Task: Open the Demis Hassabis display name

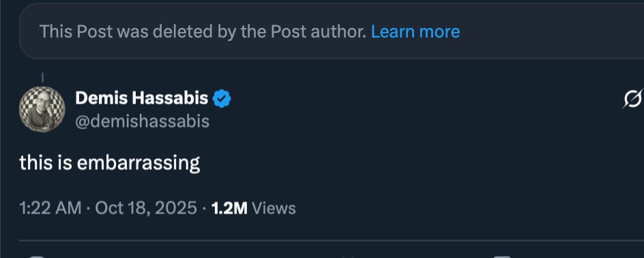Action: (x=142, y=98)
